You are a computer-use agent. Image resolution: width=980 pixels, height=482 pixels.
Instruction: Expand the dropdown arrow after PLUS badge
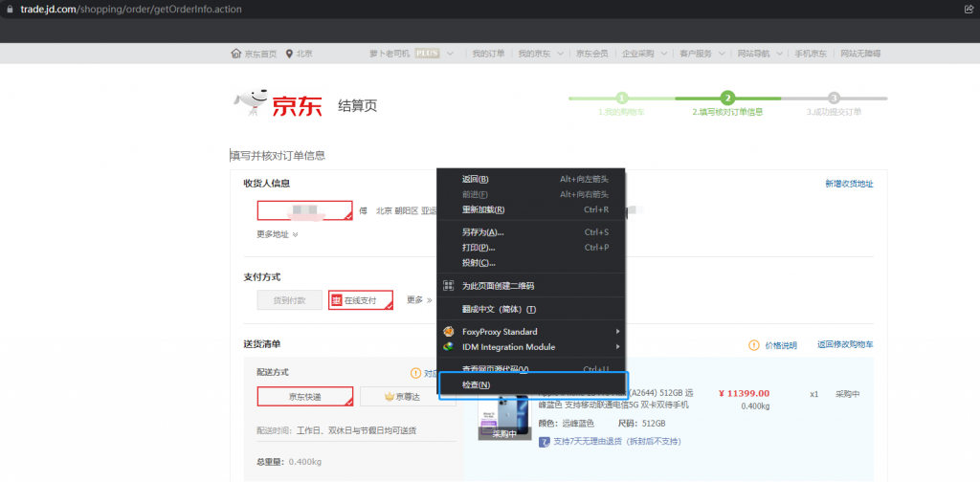pyautogui.click(x=450, y=54)
